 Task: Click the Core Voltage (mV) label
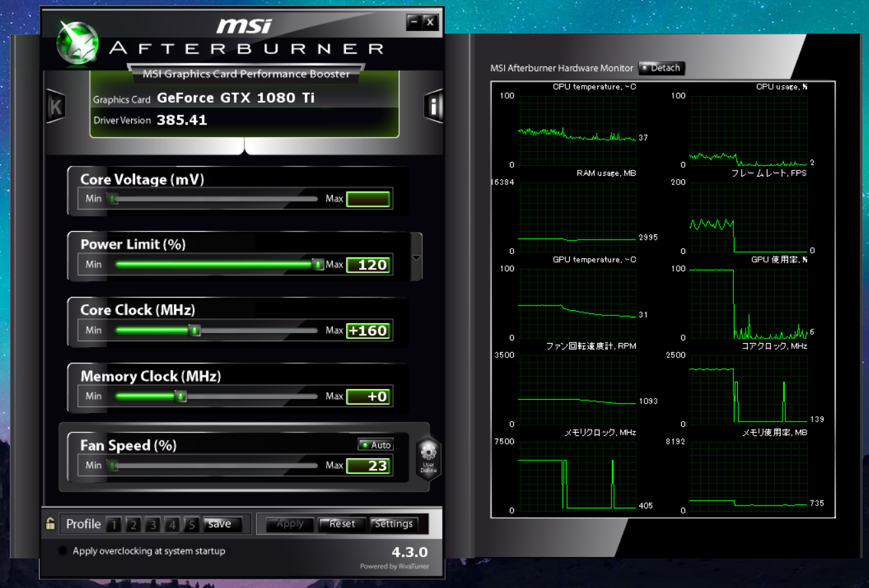click(142, 179)
